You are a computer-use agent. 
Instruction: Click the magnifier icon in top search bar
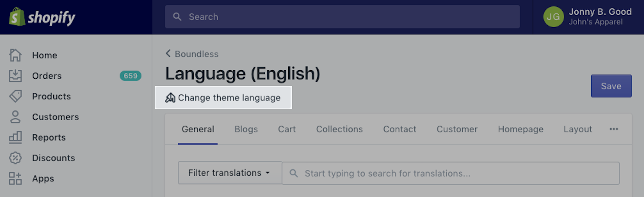point(177,17)
